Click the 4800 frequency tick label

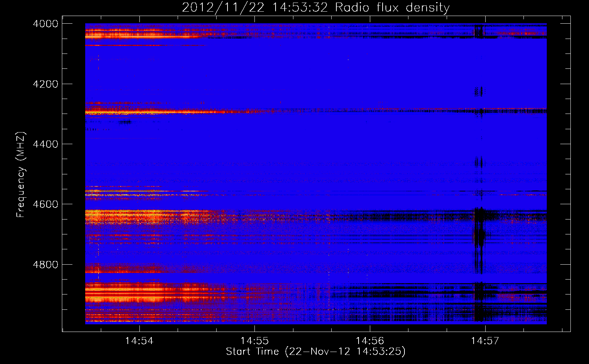pyautogui.click(x=46, y=265)
